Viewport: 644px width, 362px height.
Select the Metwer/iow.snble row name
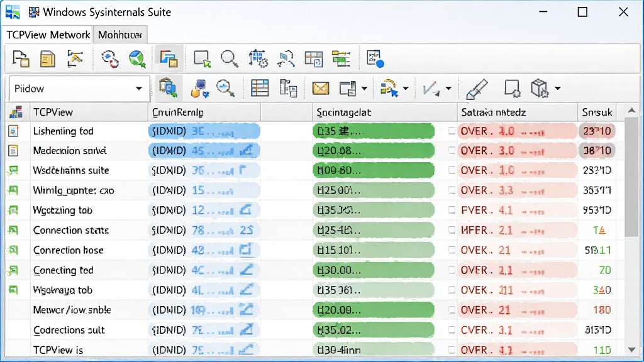(x=72, y=310)
